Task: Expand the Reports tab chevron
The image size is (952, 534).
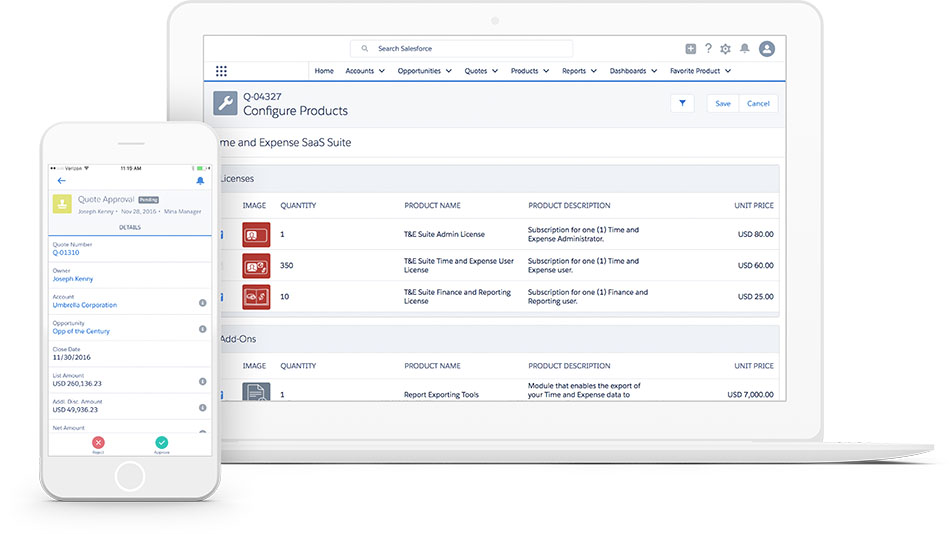Action: point(594,71)
